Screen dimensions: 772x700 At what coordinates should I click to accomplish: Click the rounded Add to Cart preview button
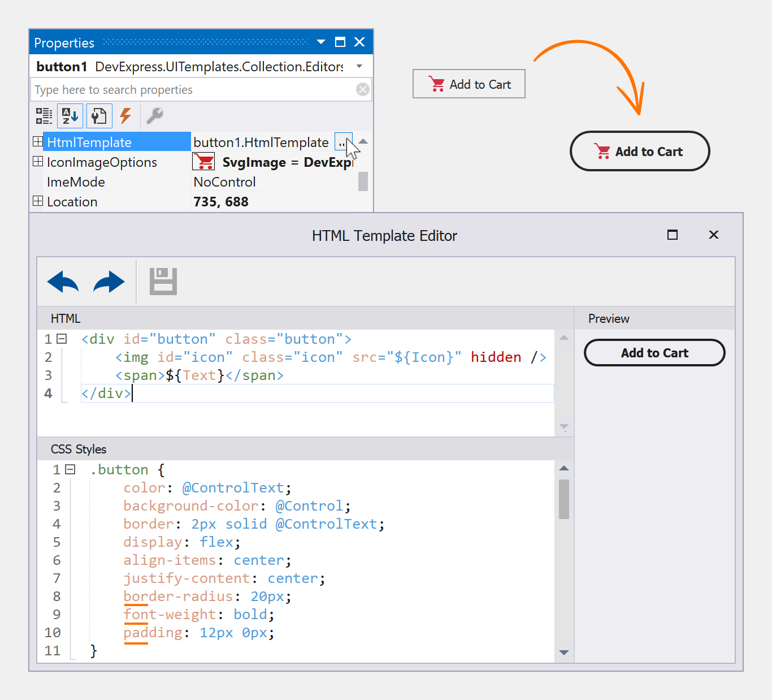(x=654, y=353)
